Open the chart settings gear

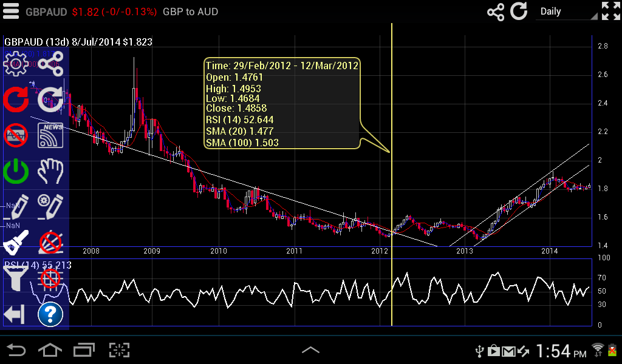click(x=16, y=62)
